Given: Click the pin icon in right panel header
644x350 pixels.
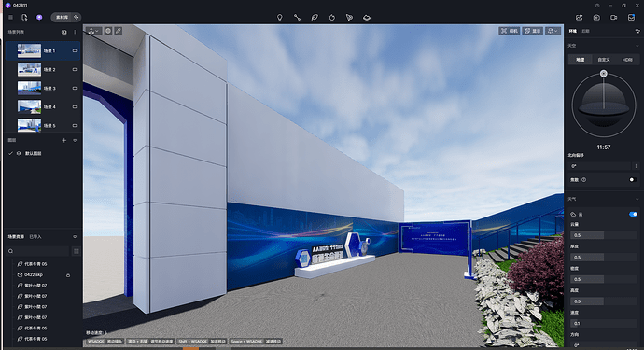Looking at the screenshot, I should pos(637,31).
